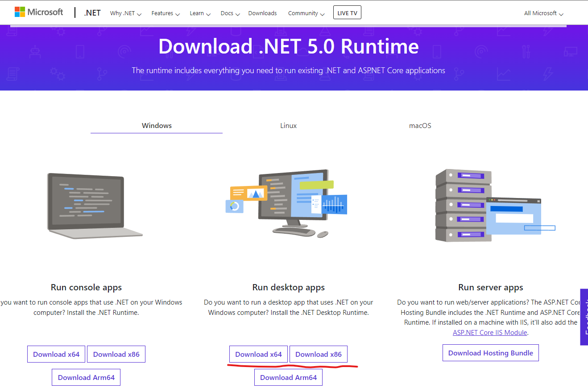Click the runtime description subtitle text
588x392 pixels.
pos(288,70)
